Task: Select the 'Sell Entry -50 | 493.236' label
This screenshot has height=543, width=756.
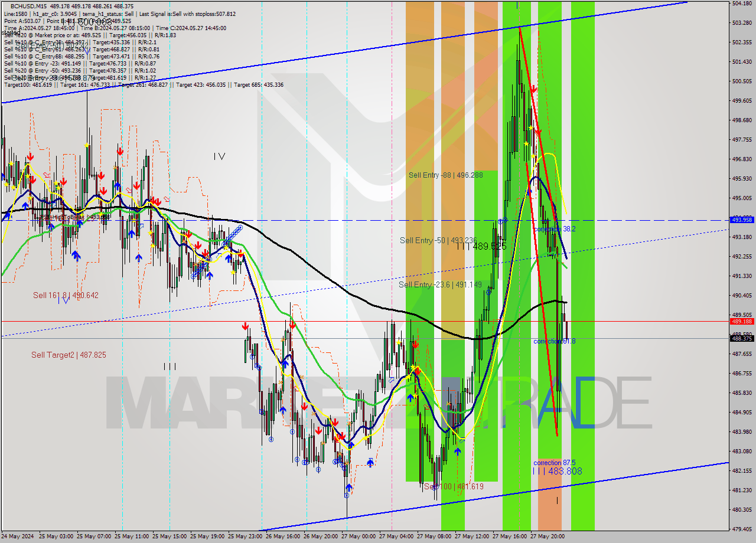Action: [x=438, y=240]
